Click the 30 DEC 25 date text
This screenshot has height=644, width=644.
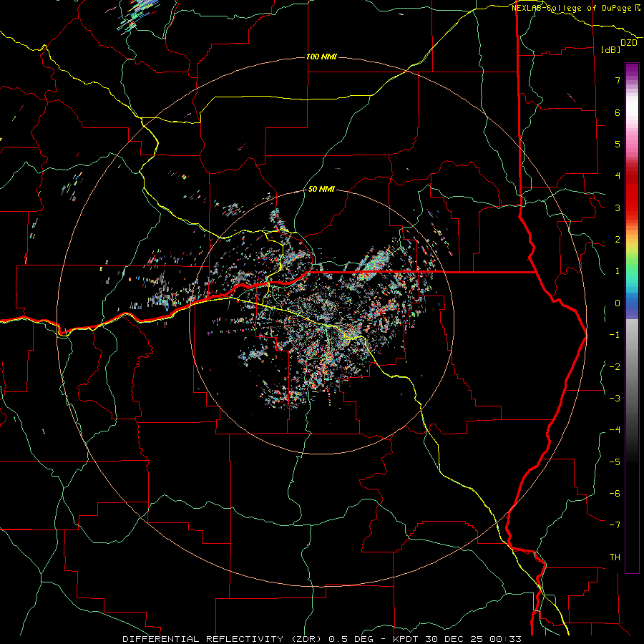coord(454,639)
